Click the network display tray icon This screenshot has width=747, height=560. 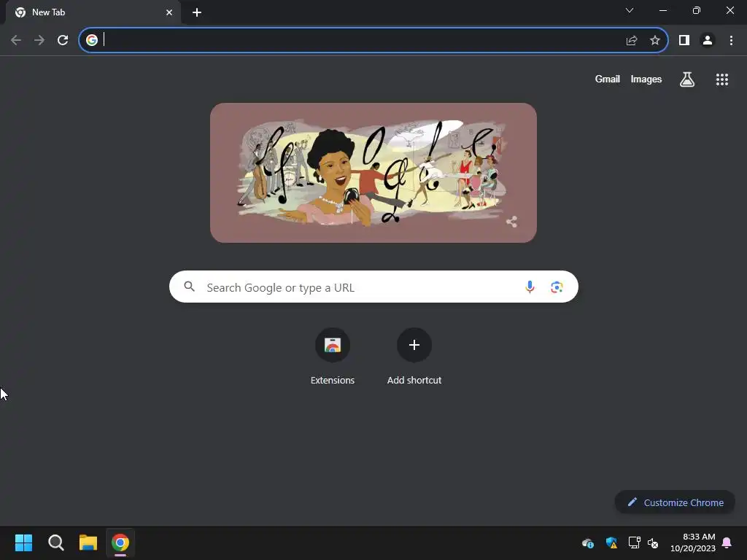(634, 542)
